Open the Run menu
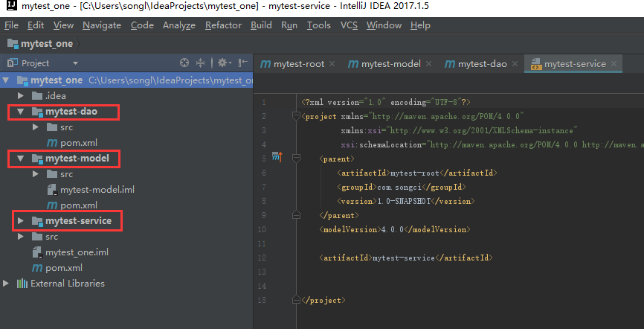This screenshot has width=644, height=329. (289, 25)
